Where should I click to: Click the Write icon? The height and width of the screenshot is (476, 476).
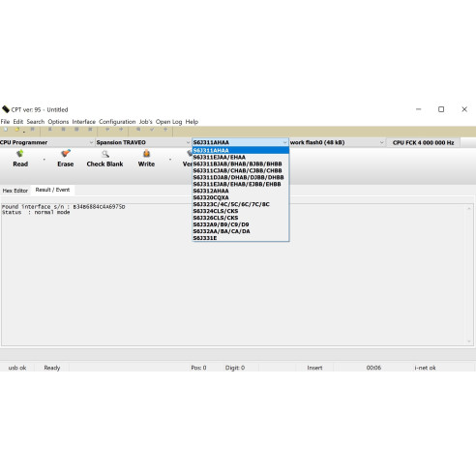(x=146, y=154)
